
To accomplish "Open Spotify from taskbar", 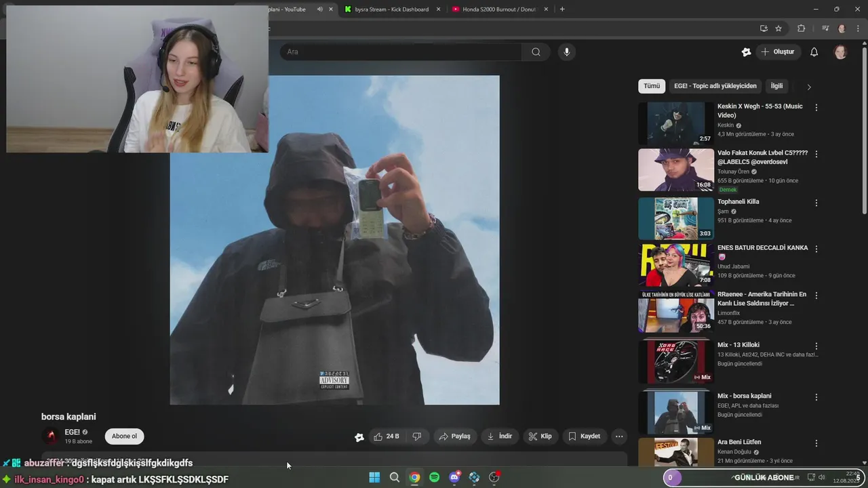I will tap(434, 477).
